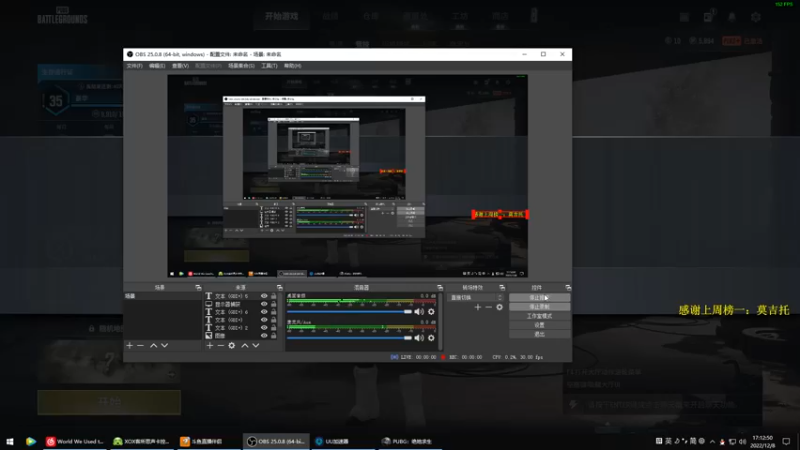The width and height of the screenshot is (800, 450).
Task: Move scene down in Scenes panel
Action: coord(164,345)
